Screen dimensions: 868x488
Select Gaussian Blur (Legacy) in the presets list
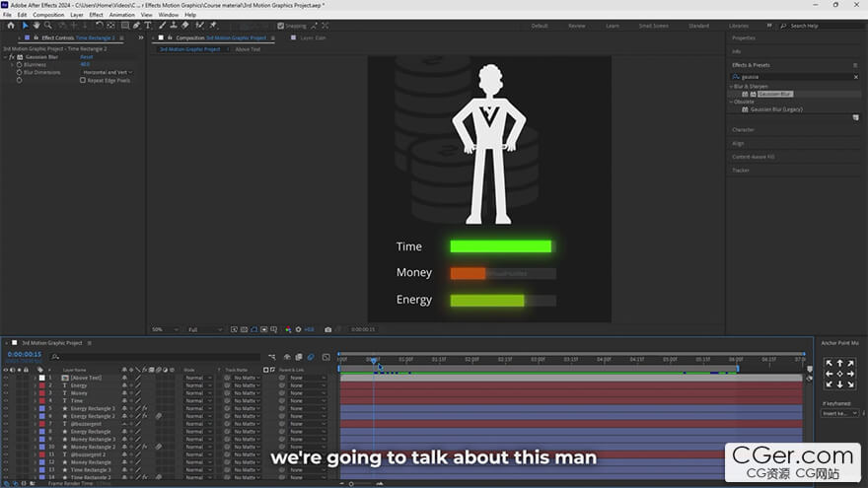click(774, 109)
